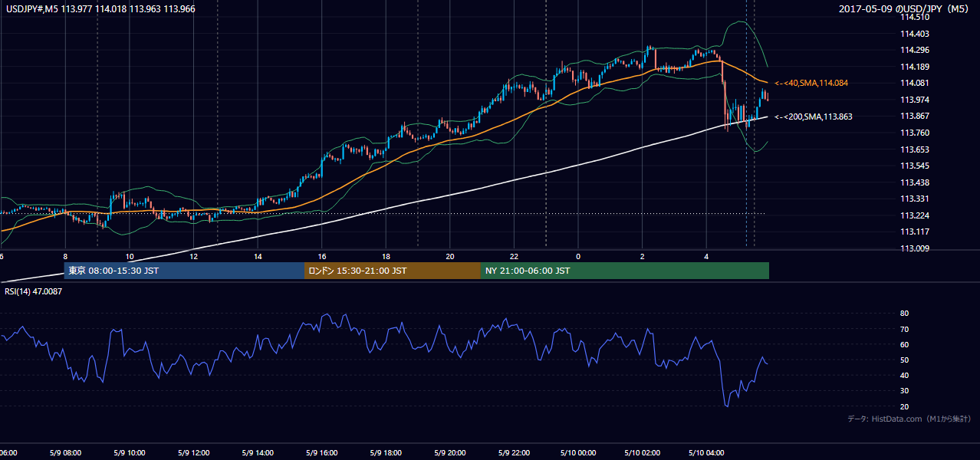Open the HistData.com data source credit

point(909,419)
